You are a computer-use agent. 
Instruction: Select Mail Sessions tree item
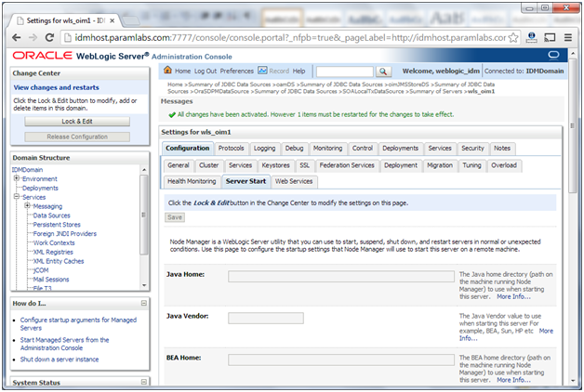[x=51, y=280]
